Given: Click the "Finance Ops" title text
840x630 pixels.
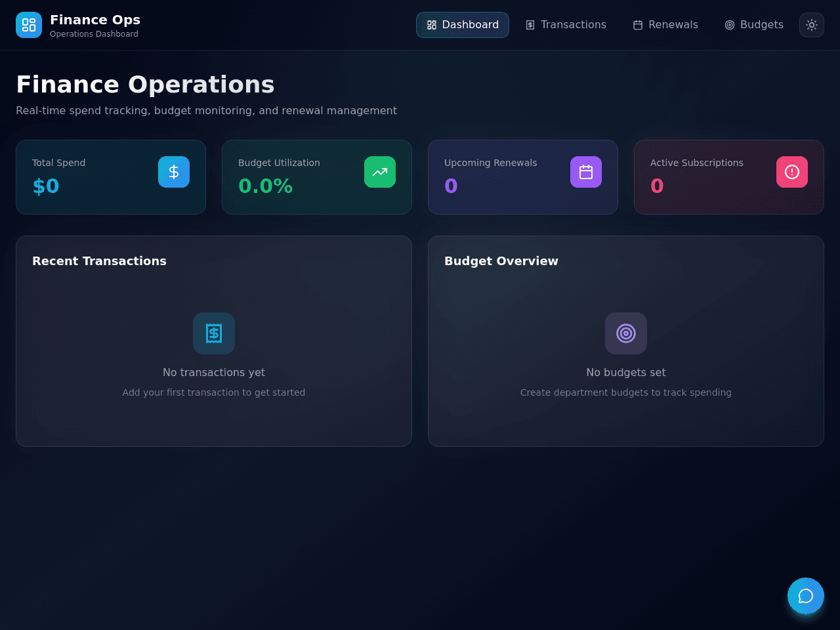Looking at the screenshot, I should pyautogui.click(x=95, y=20).
